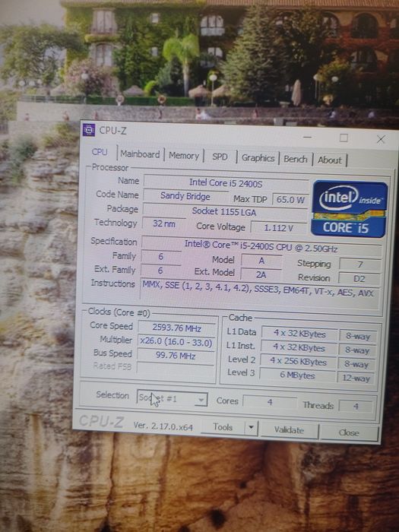Close CPU-Z with the title bar X

tap(380, 139)
